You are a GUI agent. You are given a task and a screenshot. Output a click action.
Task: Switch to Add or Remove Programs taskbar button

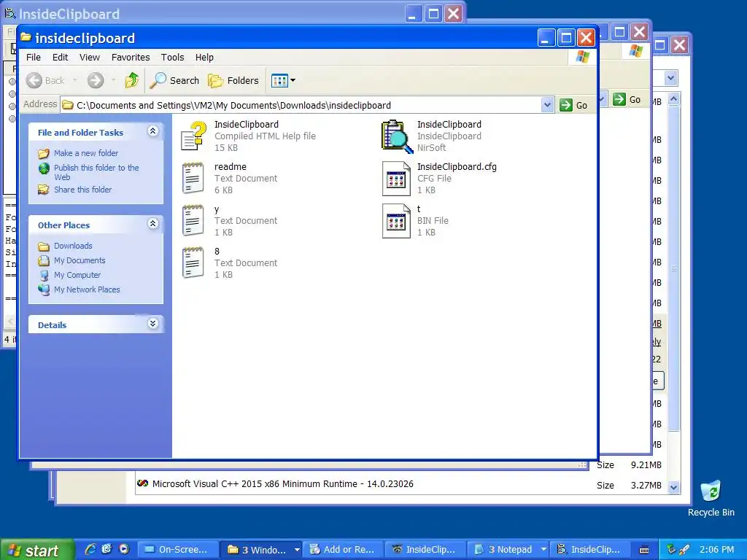click(x=344, y=550)
